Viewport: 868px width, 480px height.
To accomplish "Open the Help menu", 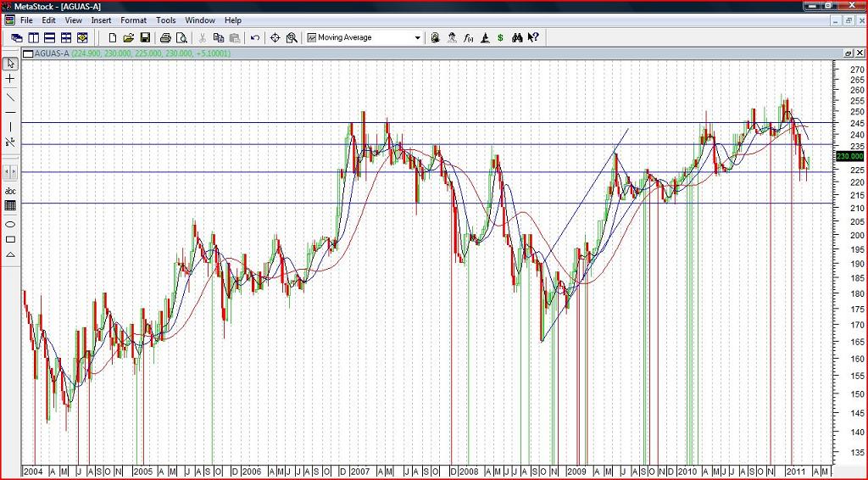I will point(233,20).
